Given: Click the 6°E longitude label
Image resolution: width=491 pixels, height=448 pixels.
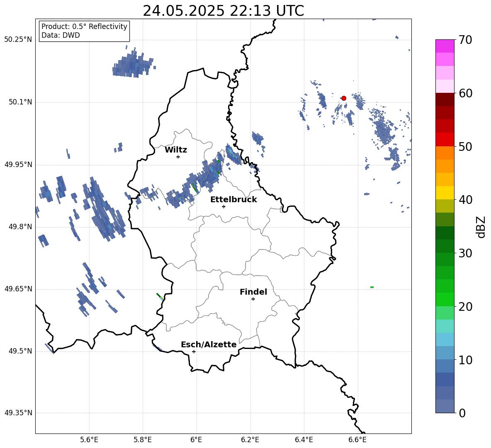Looking at the screenshot, I should click(197, 440).
